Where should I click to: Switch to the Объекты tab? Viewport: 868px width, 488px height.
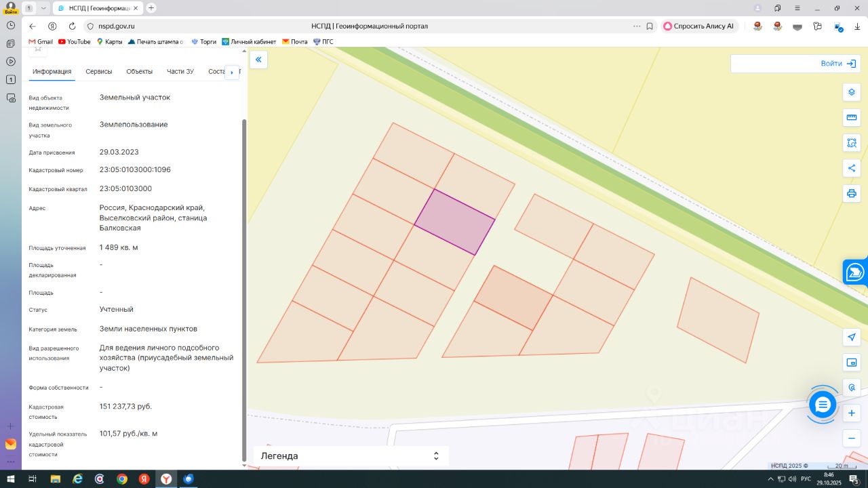tap(140, 72)
